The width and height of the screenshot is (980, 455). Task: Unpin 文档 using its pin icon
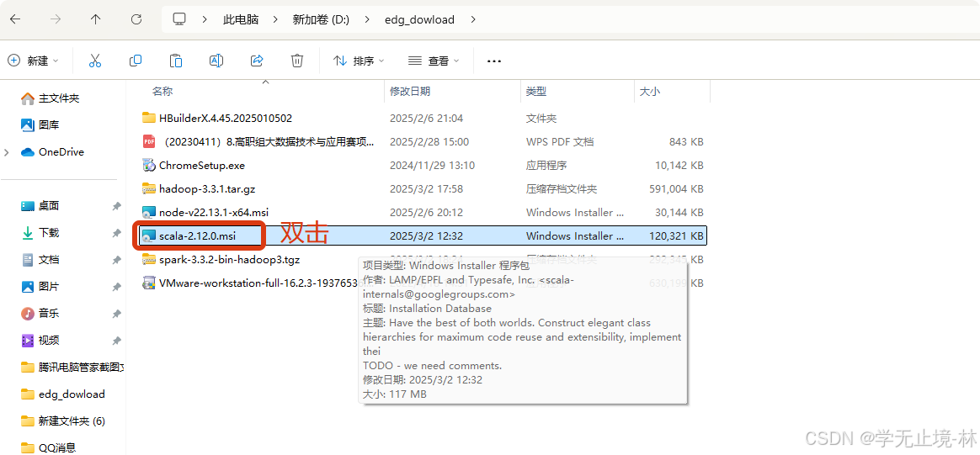[x=116, y=260]
